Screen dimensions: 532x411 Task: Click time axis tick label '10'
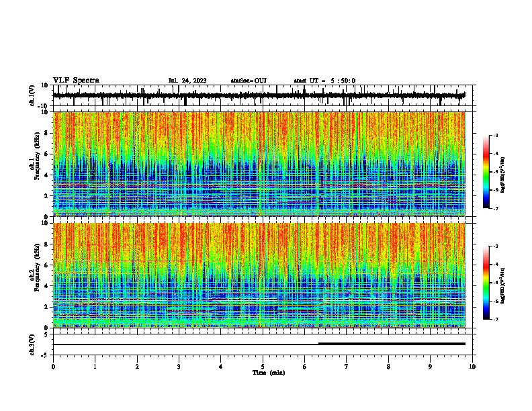click(x=472, y=367)
